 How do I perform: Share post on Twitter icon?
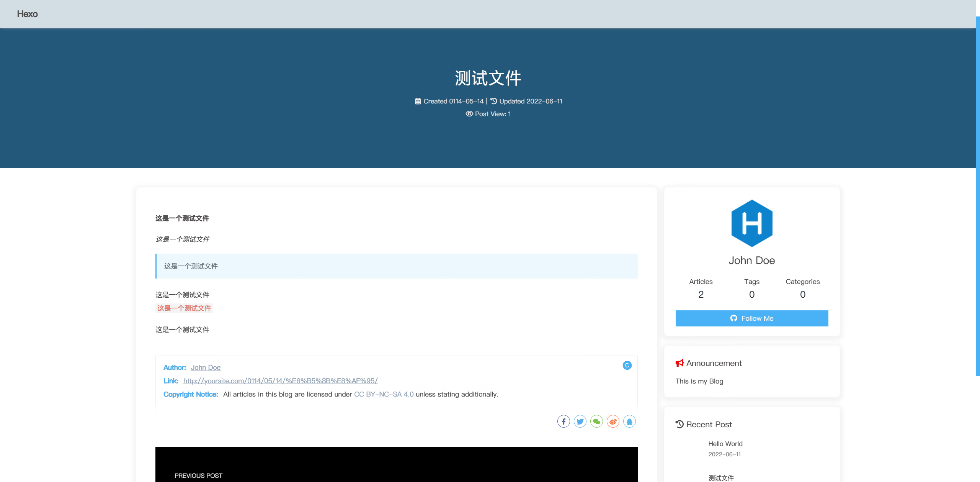pyautogui.click(x=580, y=421)
